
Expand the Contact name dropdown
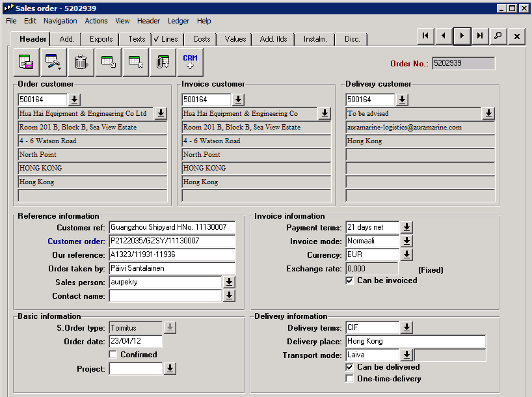tap(229, 295)
